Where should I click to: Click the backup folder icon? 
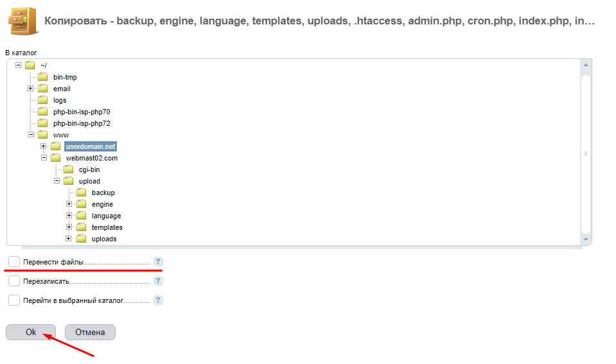[82, 193]
